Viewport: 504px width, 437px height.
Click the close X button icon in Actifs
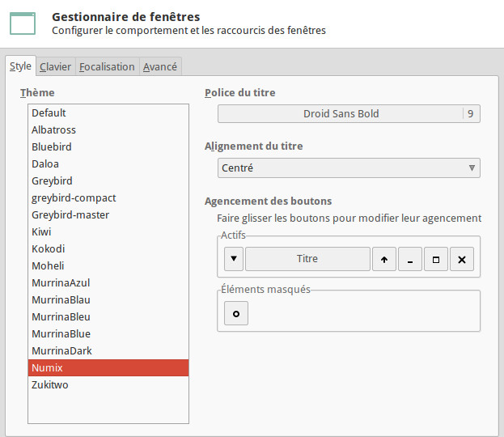coord(462,260)
